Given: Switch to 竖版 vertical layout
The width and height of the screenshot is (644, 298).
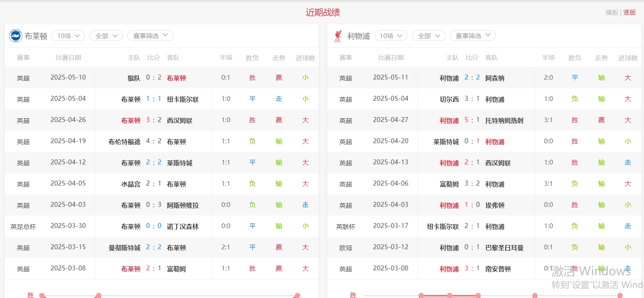Looking at the screenshot, I should [629, 13].
